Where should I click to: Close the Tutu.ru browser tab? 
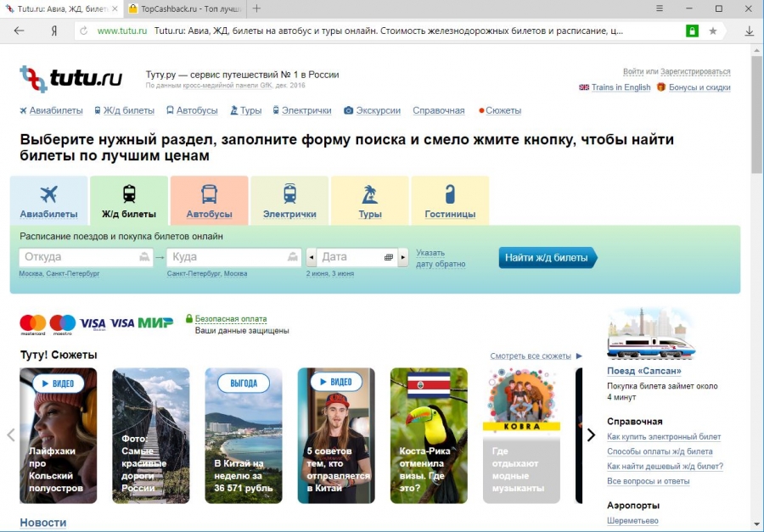click(x=115, y=8)
